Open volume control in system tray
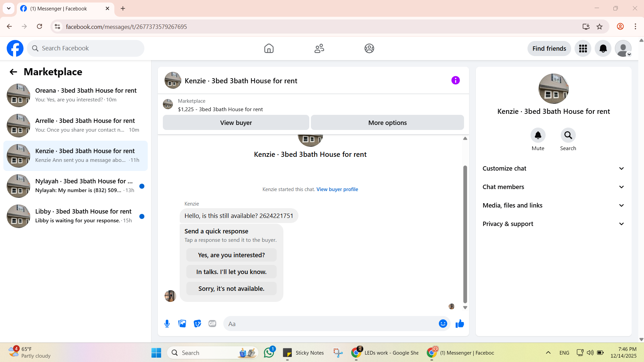This screenshot has height=362, width=644. click(x=590, y=353)
